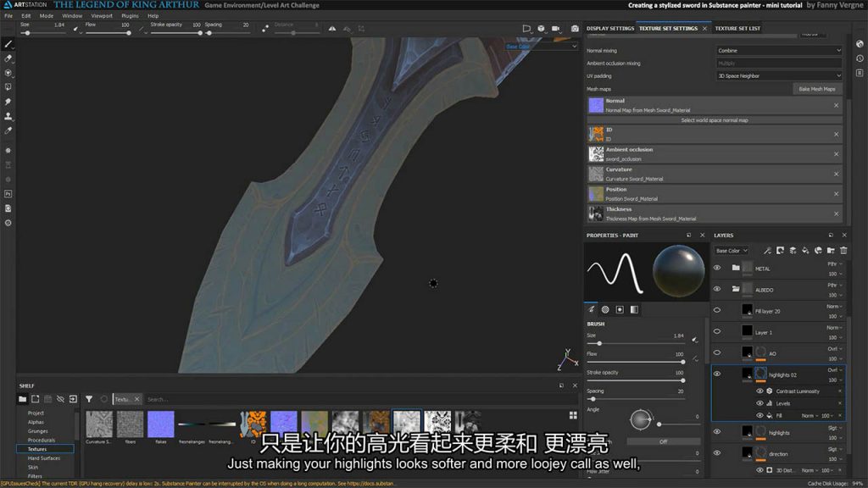The height and width of the screenshot is (488, 868).
Task: Add a folder icon in Layers toolbar
Action: click(831, 251)
